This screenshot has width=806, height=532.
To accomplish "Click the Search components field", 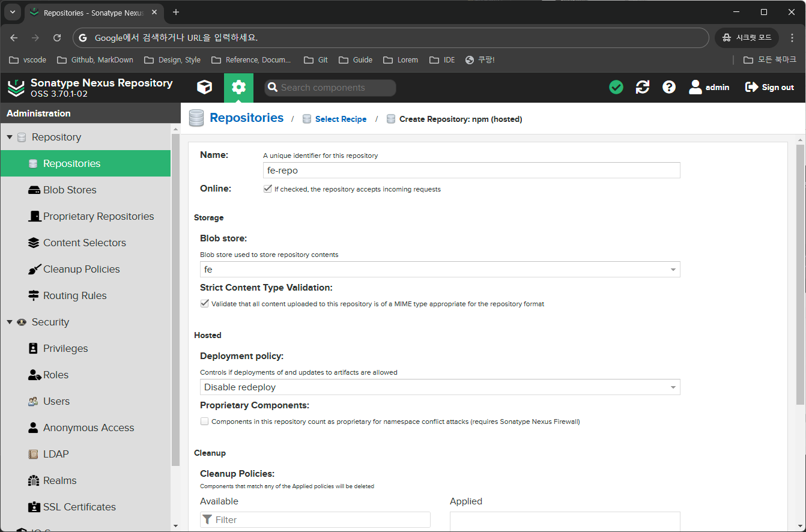I will click(330, 88).
